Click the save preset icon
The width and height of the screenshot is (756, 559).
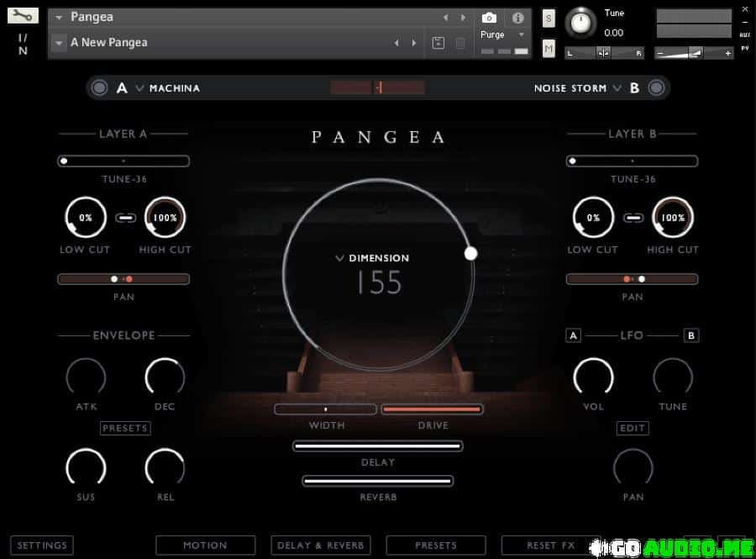click(x=438, y=43)
